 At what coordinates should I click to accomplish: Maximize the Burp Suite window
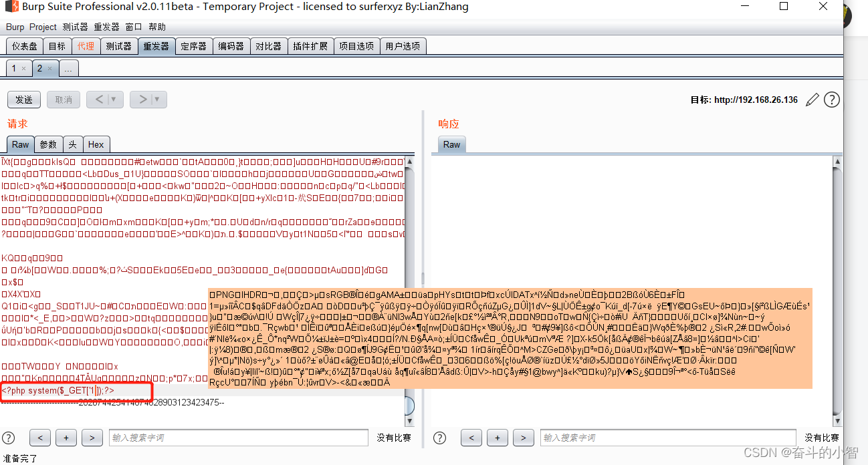784,7
